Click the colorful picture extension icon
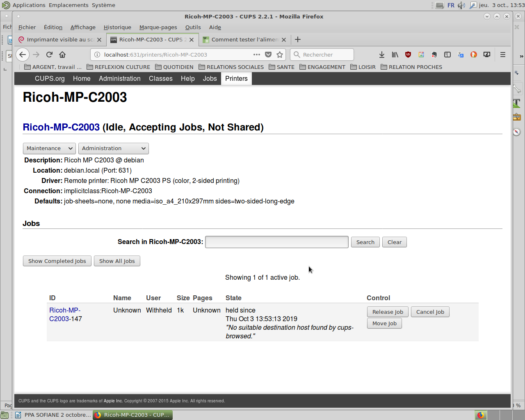This screenshot has height=420, width=525. click(421, 55)
